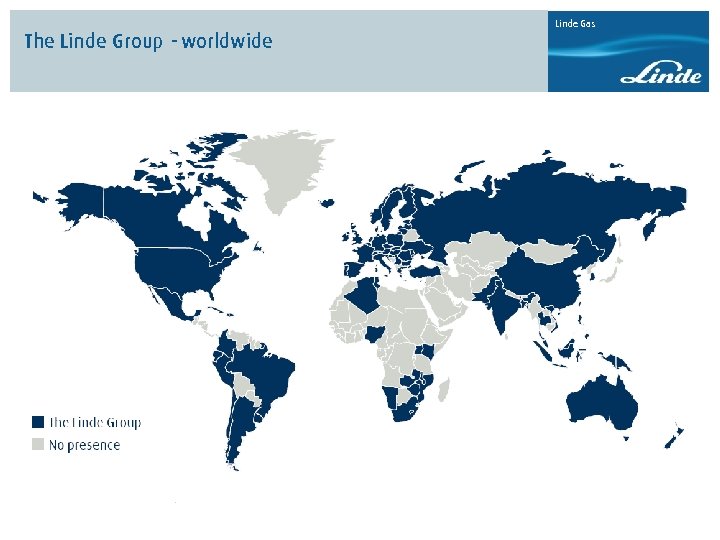Viewport: 720px width, 540px height.
Task: Click the United States on the map
Action: coord(179,271)
